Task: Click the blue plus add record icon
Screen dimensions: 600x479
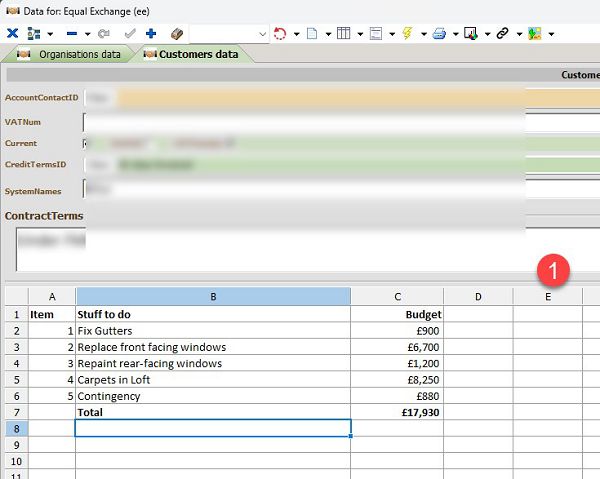Action: [151, 33]
